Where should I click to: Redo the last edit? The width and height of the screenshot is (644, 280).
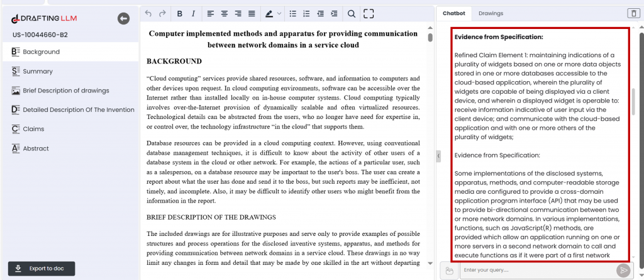pos(162,14)
